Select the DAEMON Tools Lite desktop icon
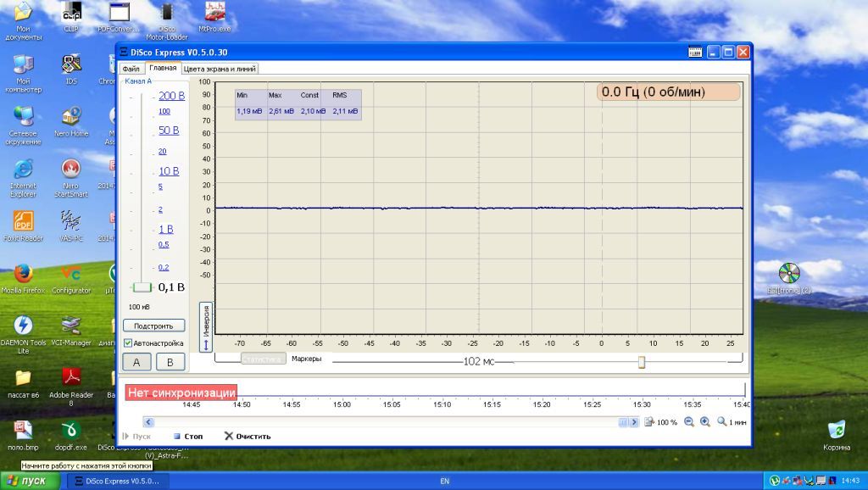The image size is (868, 490). pyautogui.click(x=23, y=335)
